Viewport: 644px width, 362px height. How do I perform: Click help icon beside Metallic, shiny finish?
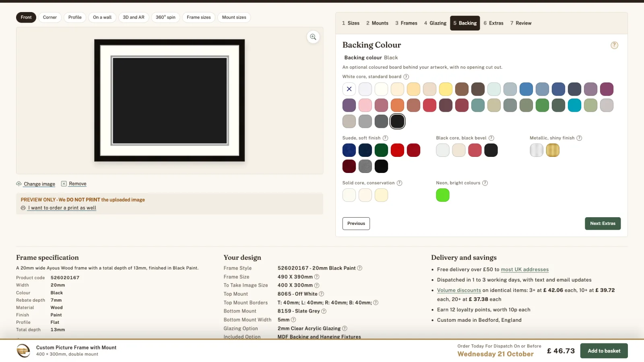[579, 138]
